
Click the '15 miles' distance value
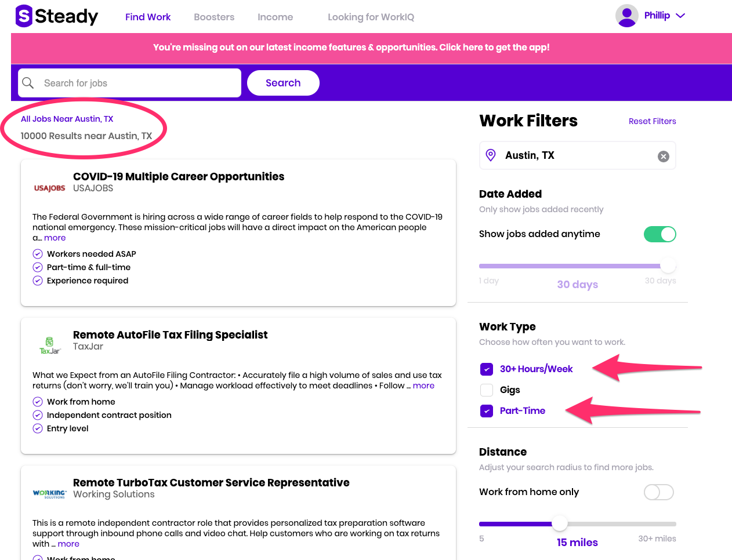(577, 543)
